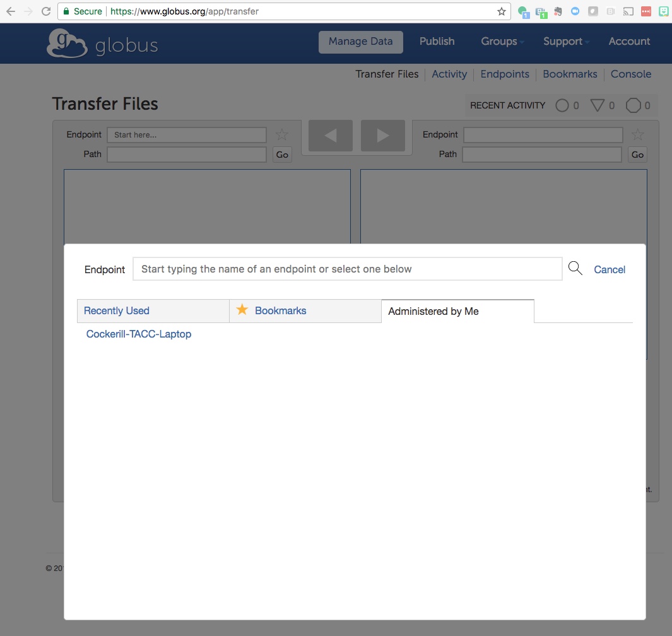Click the Evernote elephant extension icon
The height and width of the screenshot is (636, 672).
pyautogui.click(x=558, y=11)
